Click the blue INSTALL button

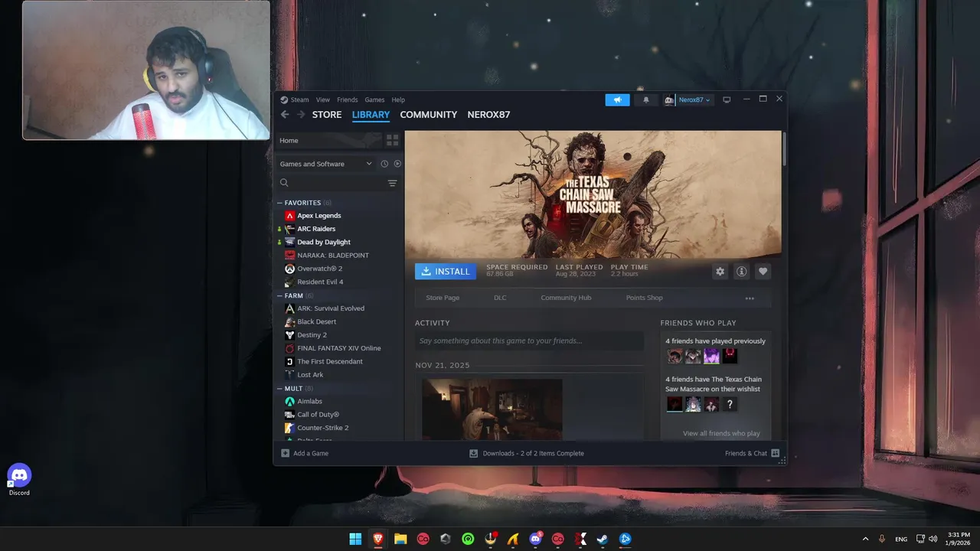[446, 272]
